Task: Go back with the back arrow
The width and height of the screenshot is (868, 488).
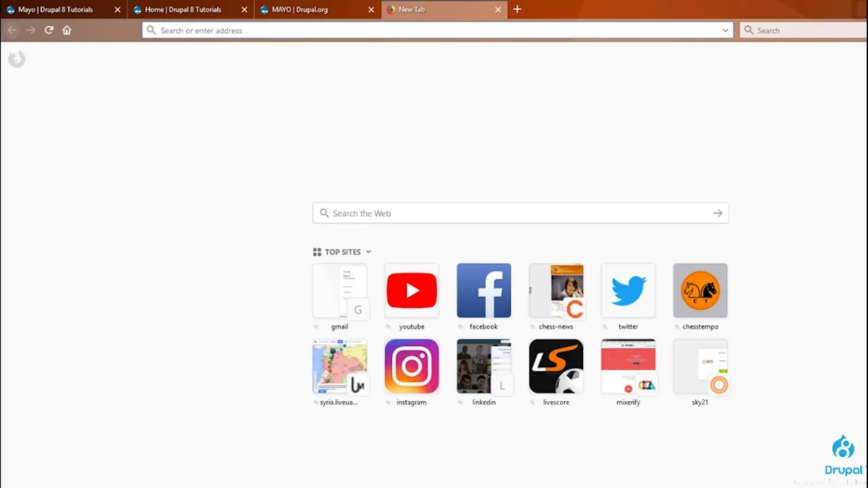Action: pos(12,30)
